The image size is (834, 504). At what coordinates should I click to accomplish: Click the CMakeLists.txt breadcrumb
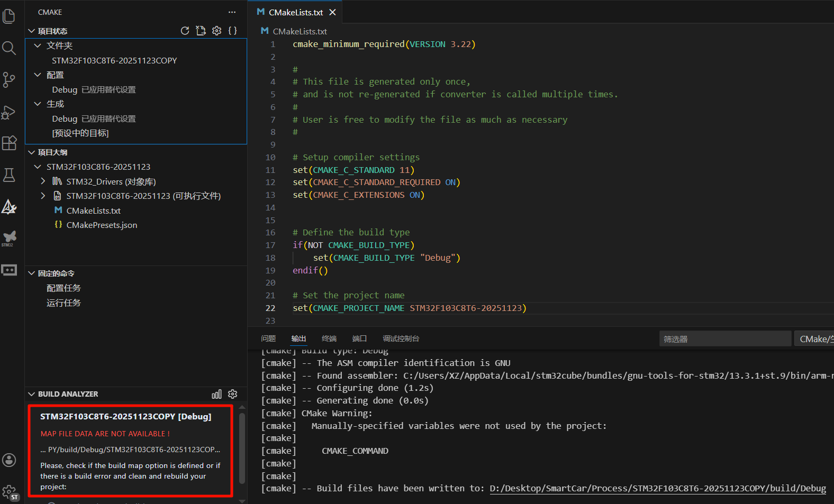[300, 31]
